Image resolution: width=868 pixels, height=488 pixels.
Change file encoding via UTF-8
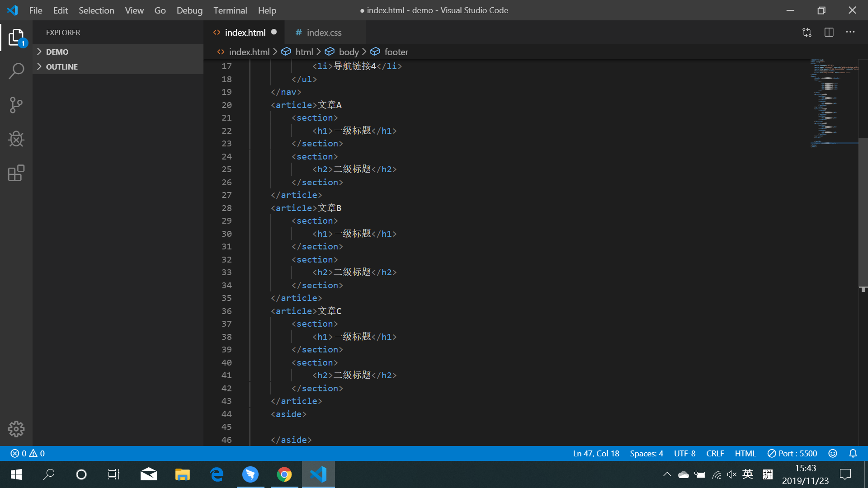click(x=684, y=453)
